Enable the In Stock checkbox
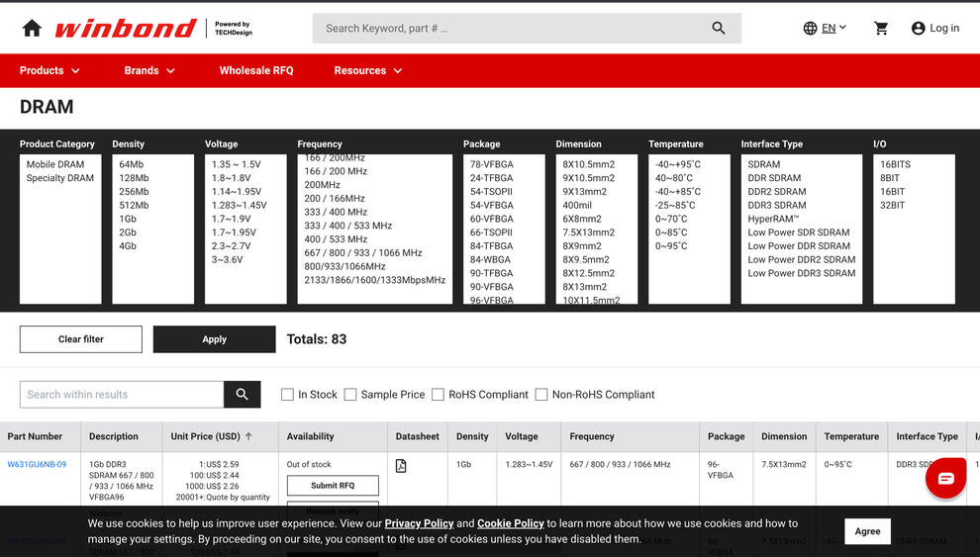 click(x=288, y=395)
